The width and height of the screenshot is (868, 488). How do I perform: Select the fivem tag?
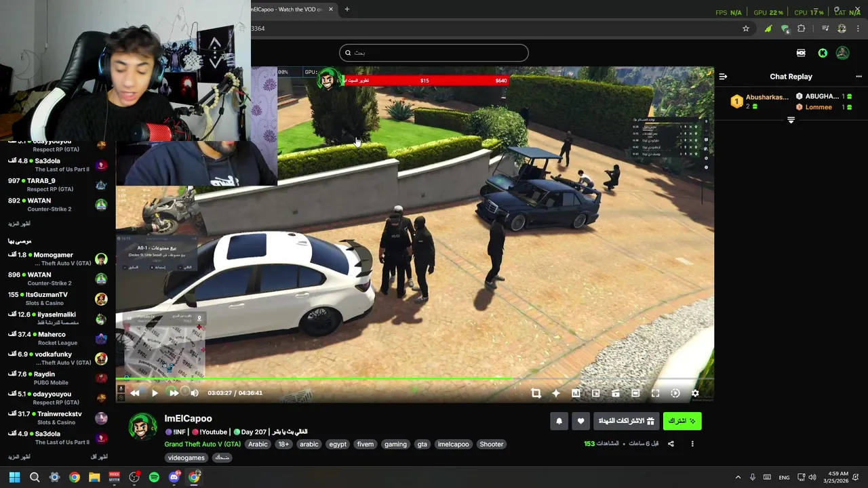366,445
